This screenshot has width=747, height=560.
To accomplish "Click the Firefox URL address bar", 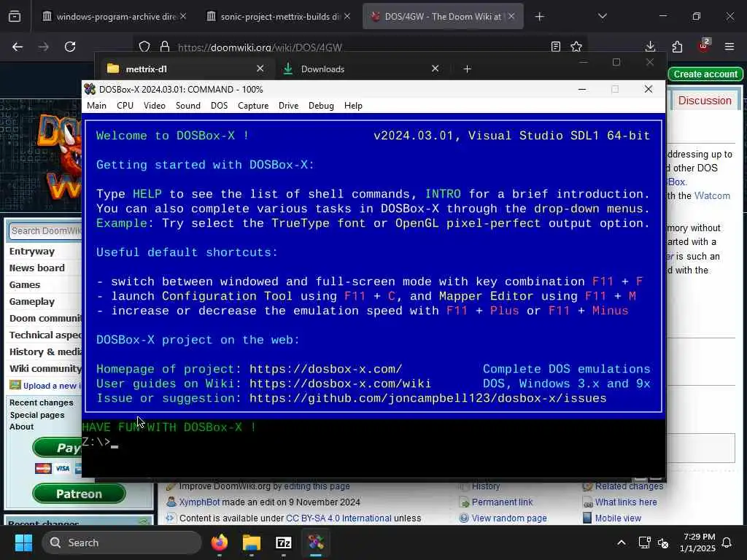I will click(362, 47).
